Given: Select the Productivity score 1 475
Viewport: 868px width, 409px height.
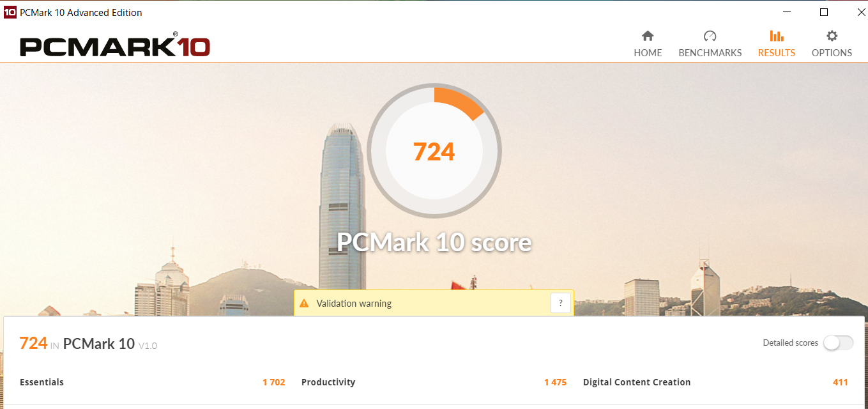Looking at the screenshot, I should tap(555, 382).
